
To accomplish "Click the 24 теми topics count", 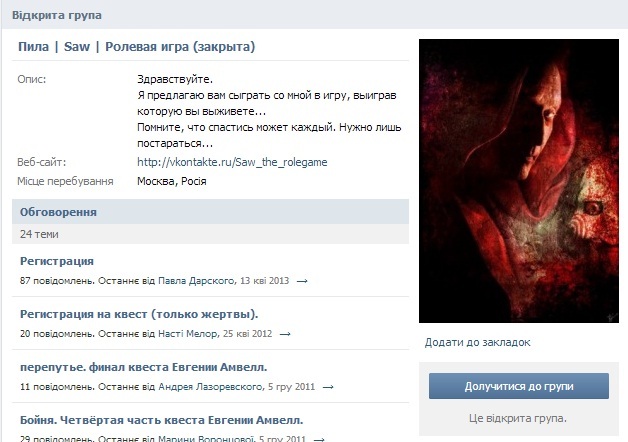I will 39,234.
